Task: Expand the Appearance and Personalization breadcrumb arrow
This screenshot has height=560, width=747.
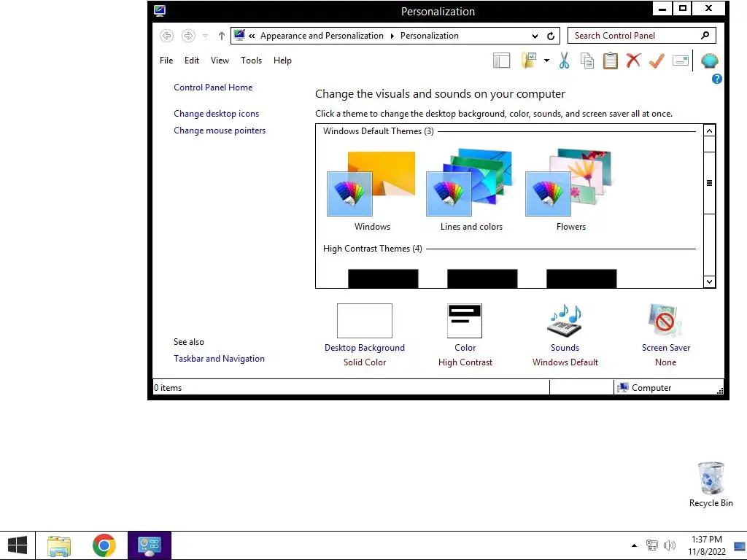Action: tap(392, 36)
